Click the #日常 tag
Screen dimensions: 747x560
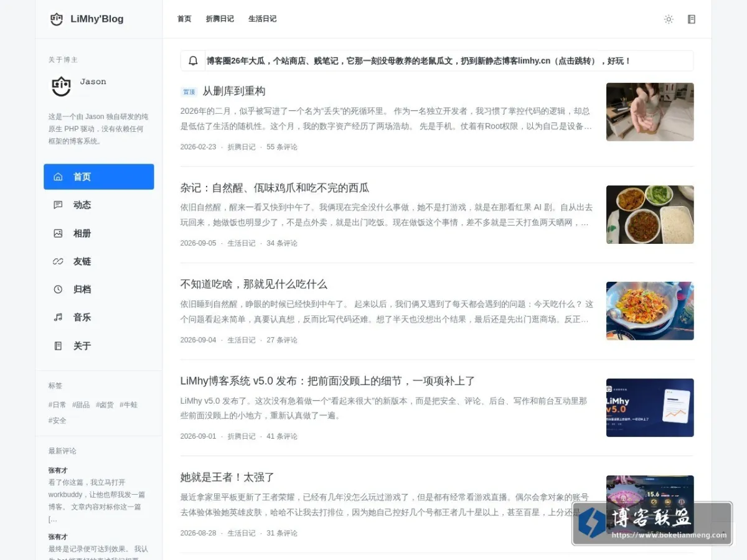point(57,404)
